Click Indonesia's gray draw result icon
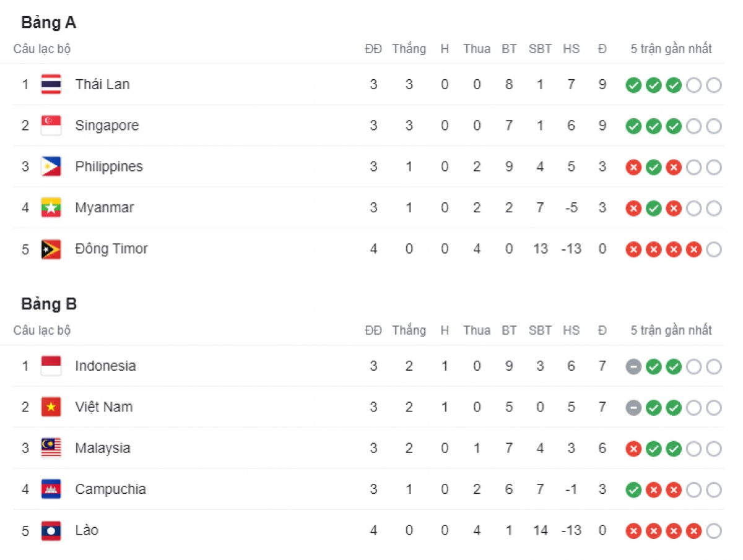The height and width of the screenshot is (560, 743). tap(633, 367)
